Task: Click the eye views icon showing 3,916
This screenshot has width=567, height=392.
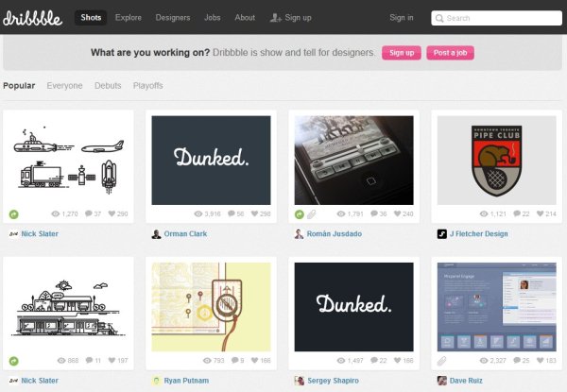Action: (198, 213)
